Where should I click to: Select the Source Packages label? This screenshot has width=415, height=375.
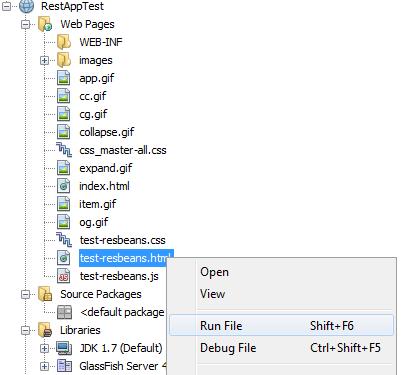[x=101, y=294]
